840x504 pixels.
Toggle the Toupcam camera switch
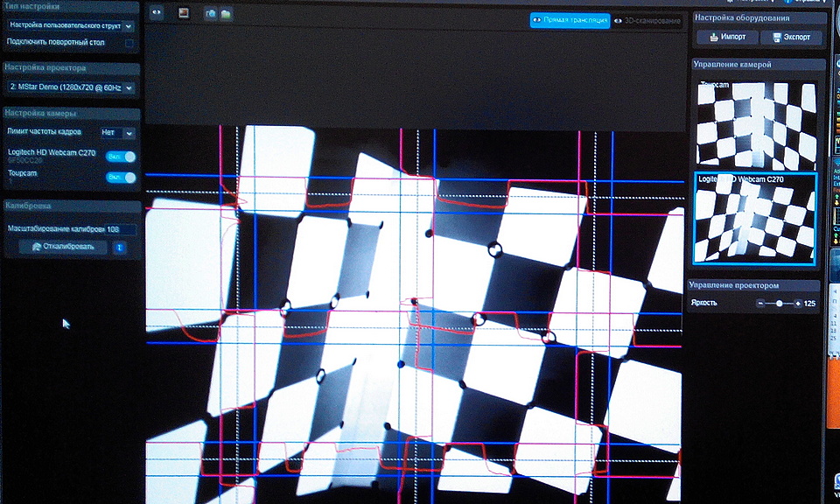121,178
